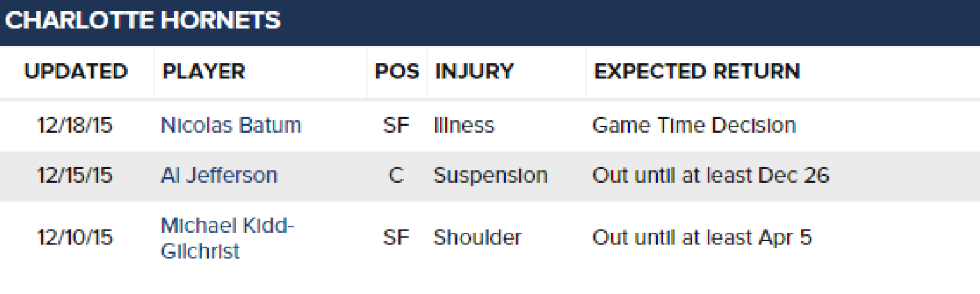Sort by EXPECTED RETURN column header
980x294 pixels.
[698, 72]
